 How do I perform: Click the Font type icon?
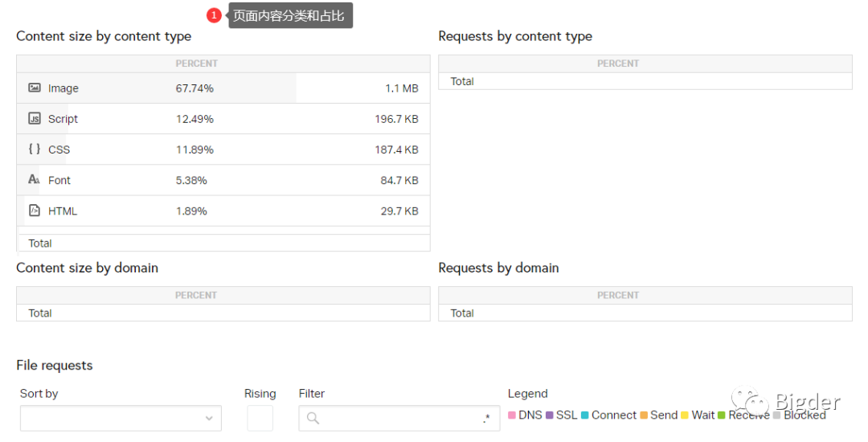point(35,179)
